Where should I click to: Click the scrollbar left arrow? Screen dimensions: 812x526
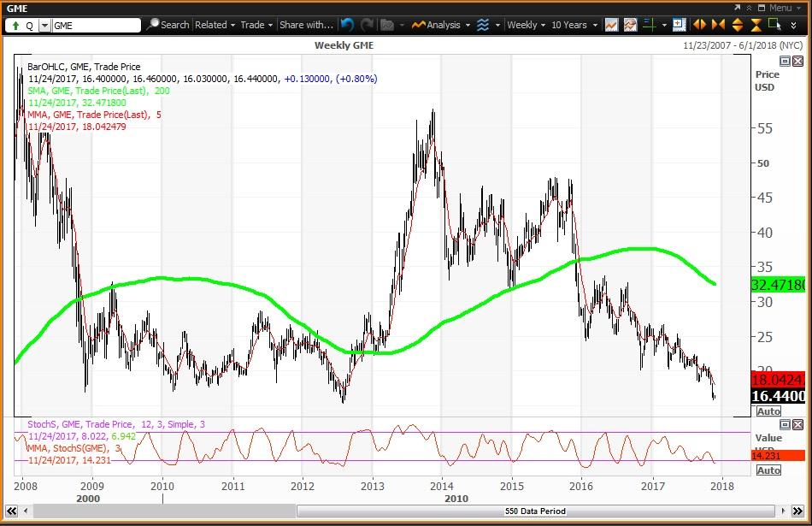click(26, 511)
